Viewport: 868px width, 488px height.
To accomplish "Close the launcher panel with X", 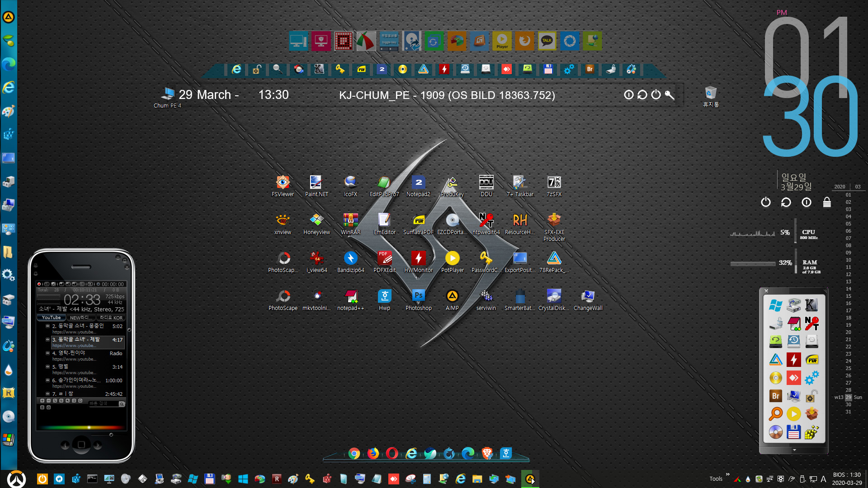I will pyautogui.click(x=766, y=291).
